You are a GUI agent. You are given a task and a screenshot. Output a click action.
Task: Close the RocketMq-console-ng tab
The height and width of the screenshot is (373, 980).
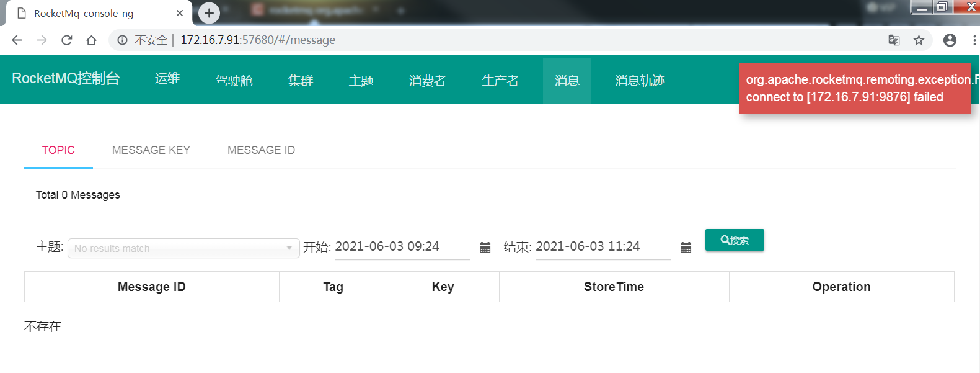pyautogui.click(x=180, y=13)
